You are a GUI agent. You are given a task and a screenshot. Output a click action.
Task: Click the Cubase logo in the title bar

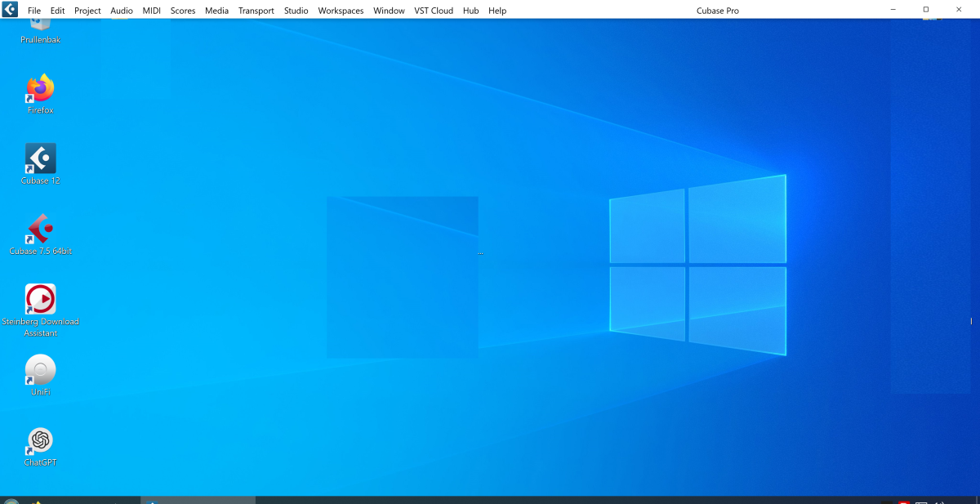point(11,10)
